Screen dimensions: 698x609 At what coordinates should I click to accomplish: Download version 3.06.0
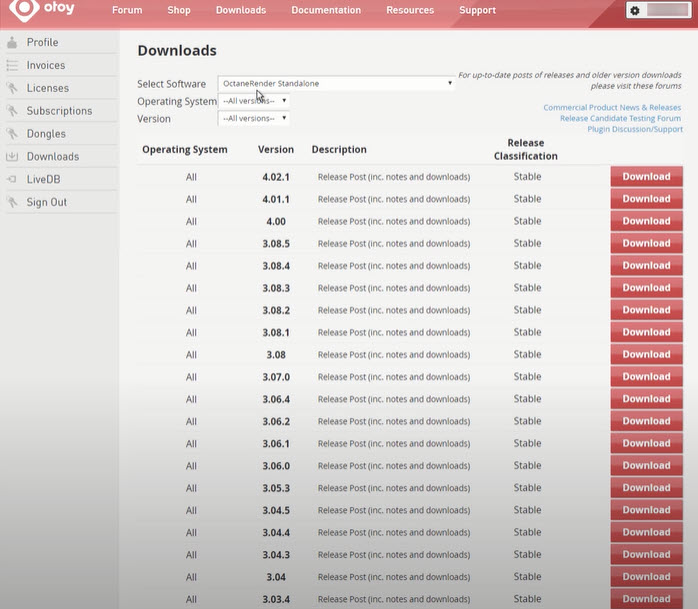click(646, 466)
